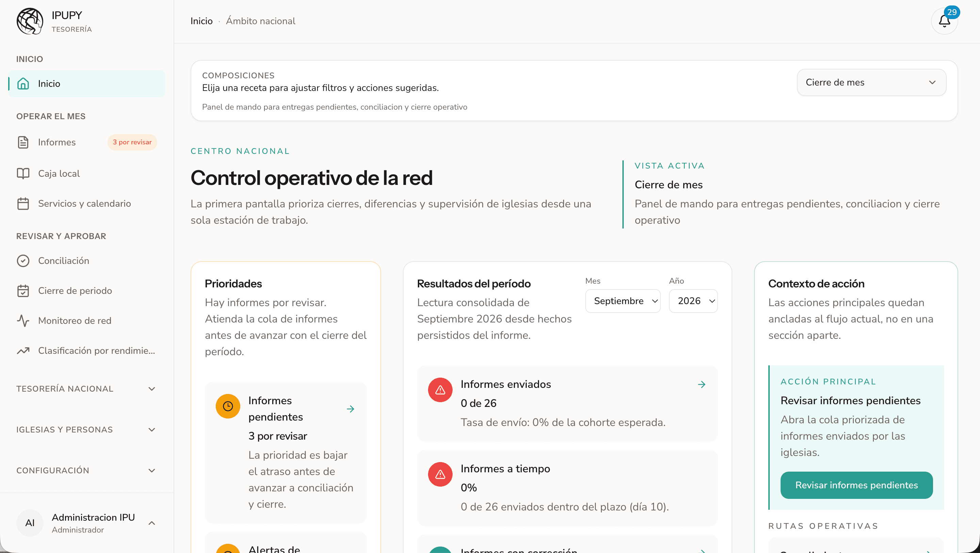Screen dimensions: 980x553
Task: Click the Monitoreo de red activity icon
Action: (x=23, y=320)
